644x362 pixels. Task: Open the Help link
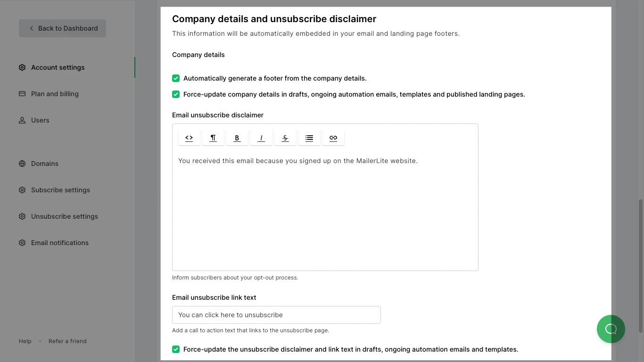(25, 341)
